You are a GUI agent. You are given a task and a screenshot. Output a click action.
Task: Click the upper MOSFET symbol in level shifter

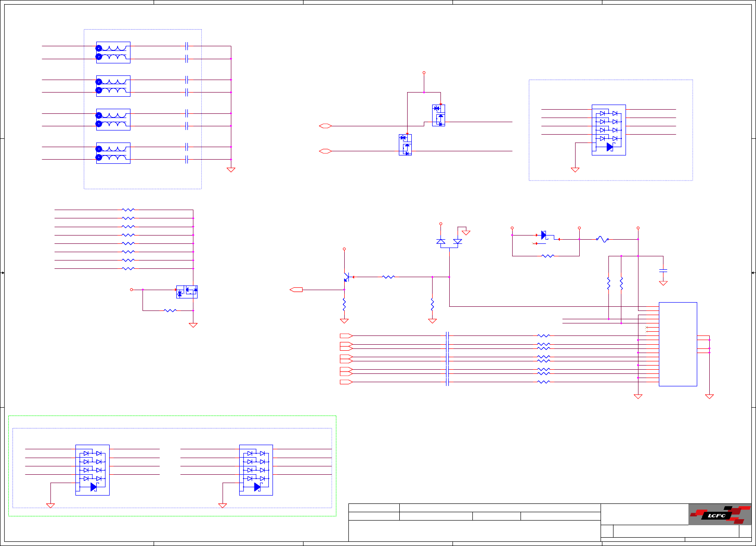tap(439, 116)
